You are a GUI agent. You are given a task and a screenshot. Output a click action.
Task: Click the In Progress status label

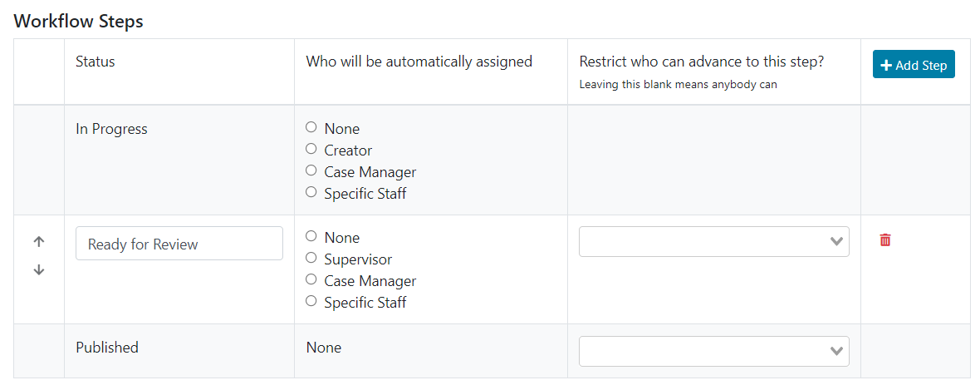(x=111, y=129)
